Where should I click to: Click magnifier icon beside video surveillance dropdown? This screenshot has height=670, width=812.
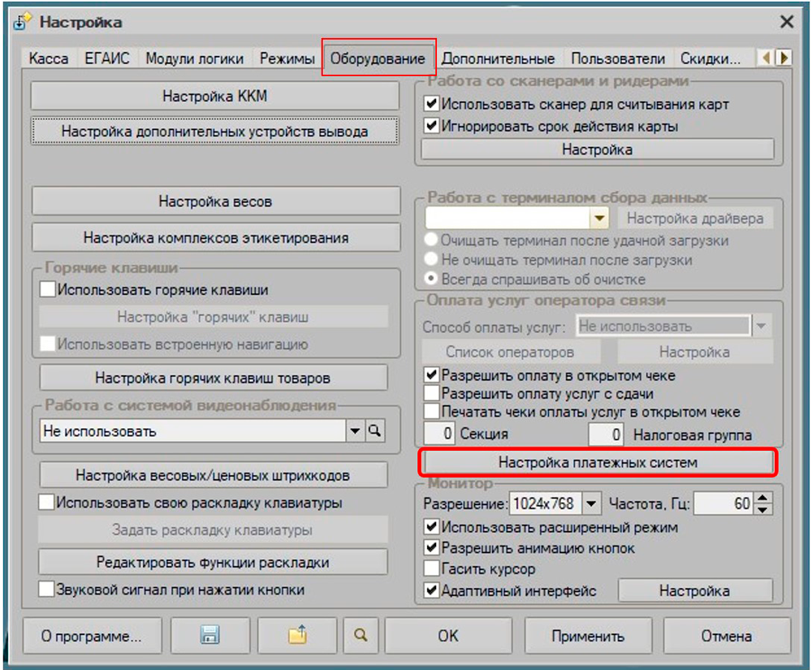click(374, 431)
